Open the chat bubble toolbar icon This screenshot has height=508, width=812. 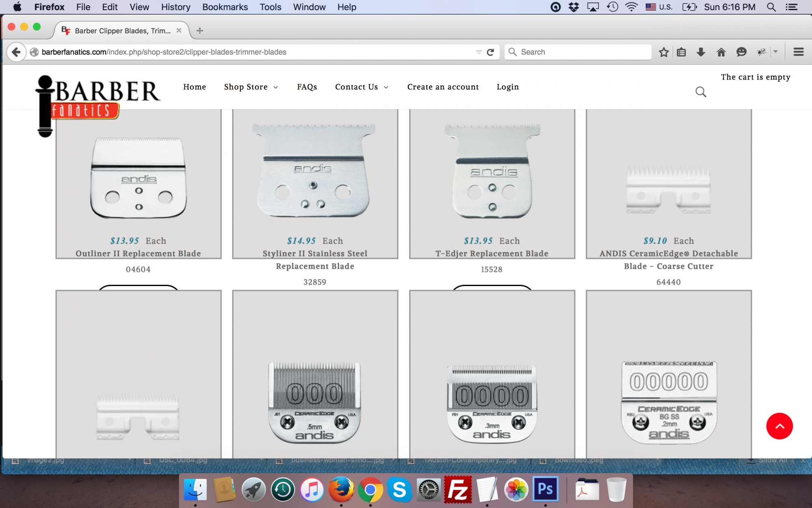[741, 52]
